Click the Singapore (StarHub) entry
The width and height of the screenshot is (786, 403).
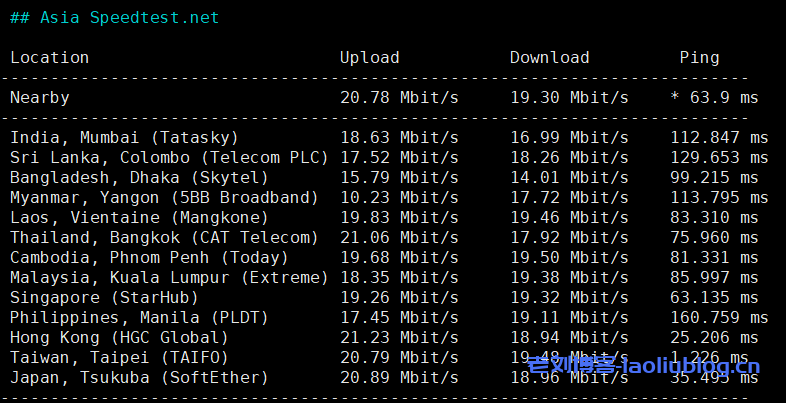pos(104,297)
